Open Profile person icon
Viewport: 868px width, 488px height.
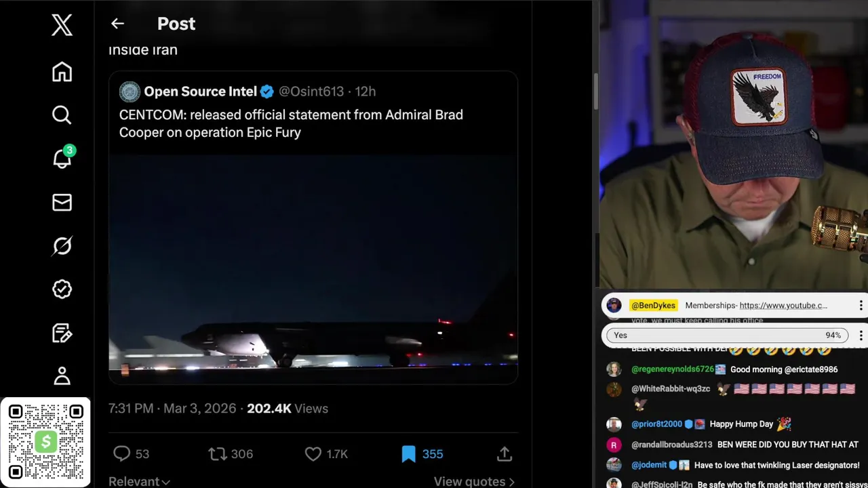[62, 375]
